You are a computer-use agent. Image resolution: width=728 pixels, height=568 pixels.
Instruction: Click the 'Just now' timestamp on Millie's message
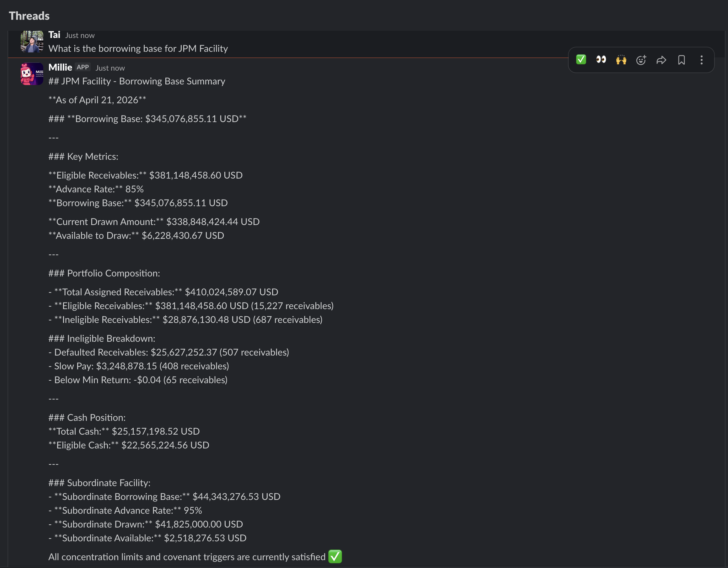point(110,68)
